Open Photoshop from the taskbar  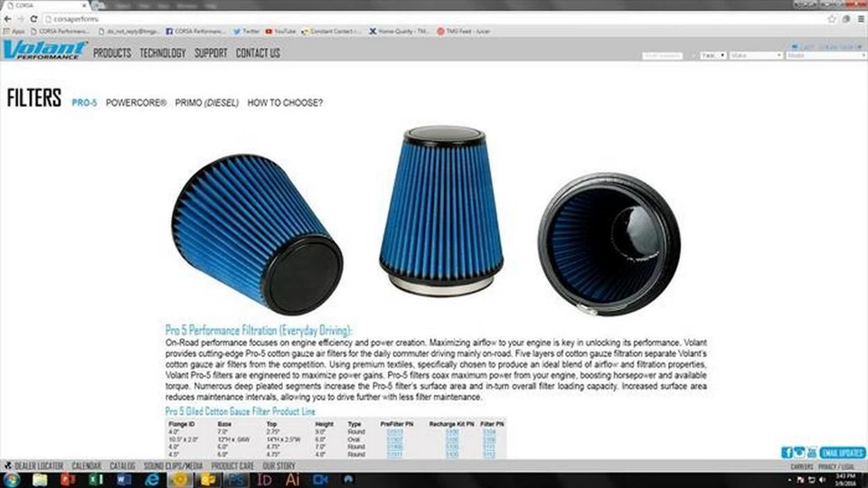point(236,480)
